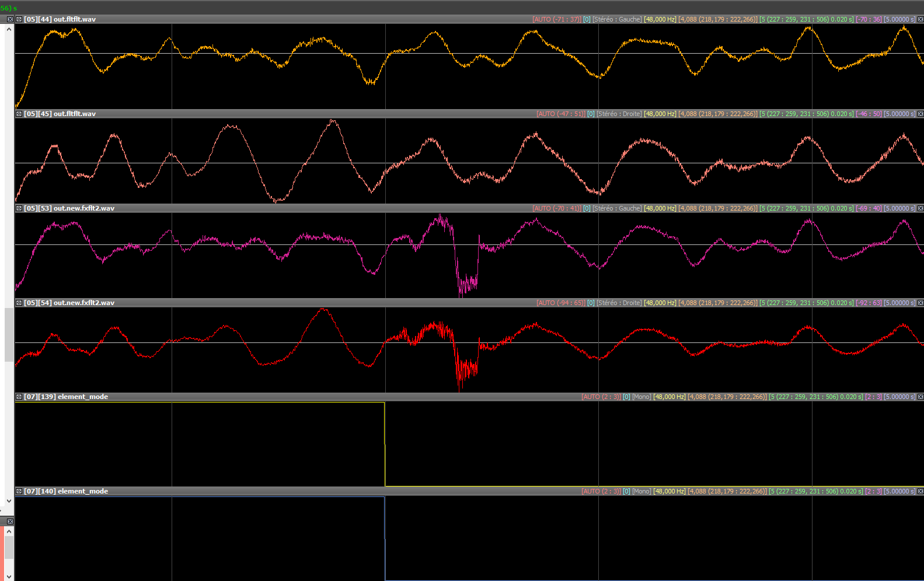Open Stéréo : Gauche channel selector on track 44
This screenshot has width=924, height=581.
(x=617, y=19)
